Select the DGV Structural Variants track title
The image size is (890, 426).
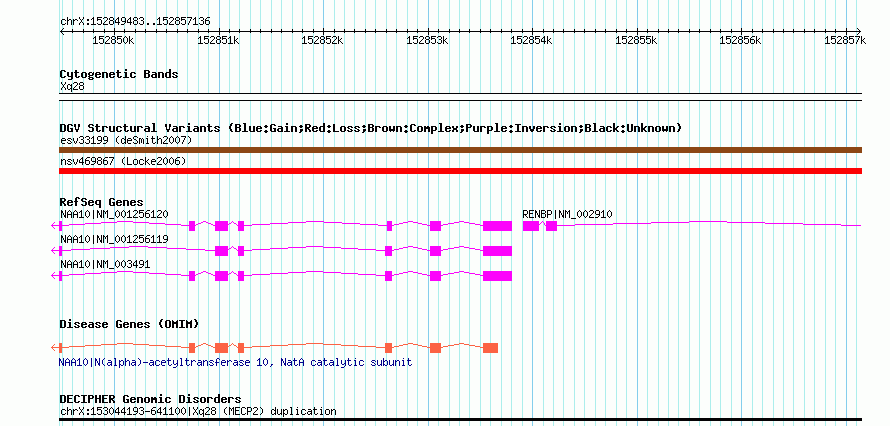click(371, 128)
